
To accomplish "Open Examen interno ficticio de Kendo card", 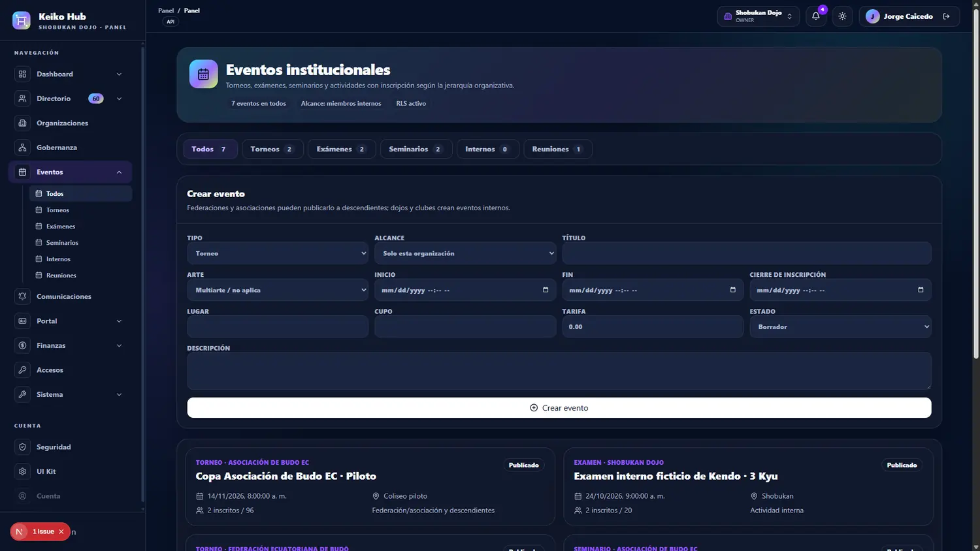I will [x=748, y=486].
